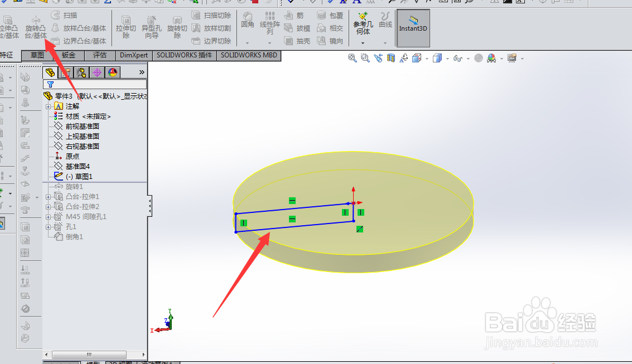Open the Apply Scene dropdown arrow
This screenshot has width=632, height=364.
(501, 59)
